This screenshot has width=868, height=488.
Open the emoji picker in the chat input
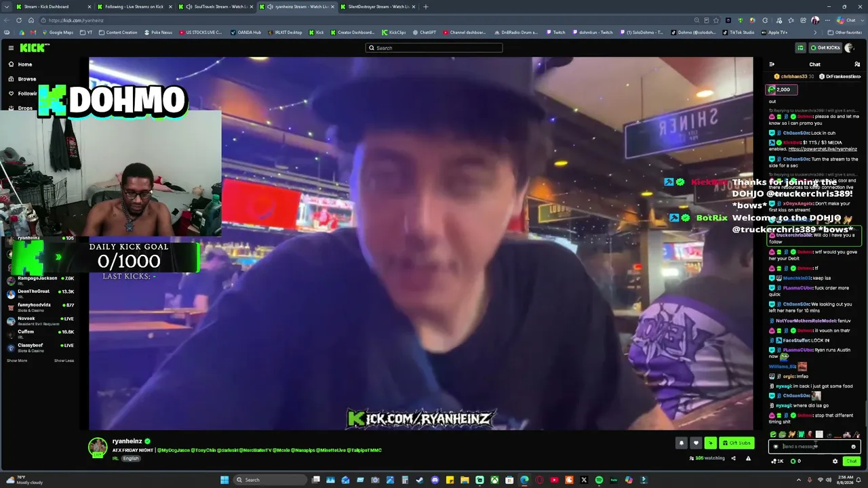(853, 447)
